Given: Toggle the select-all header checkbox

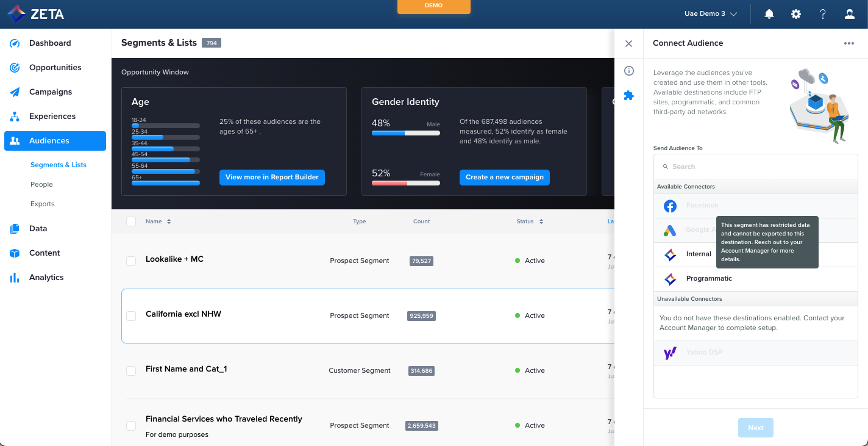Looking at the screenshot, I should 131,221.
